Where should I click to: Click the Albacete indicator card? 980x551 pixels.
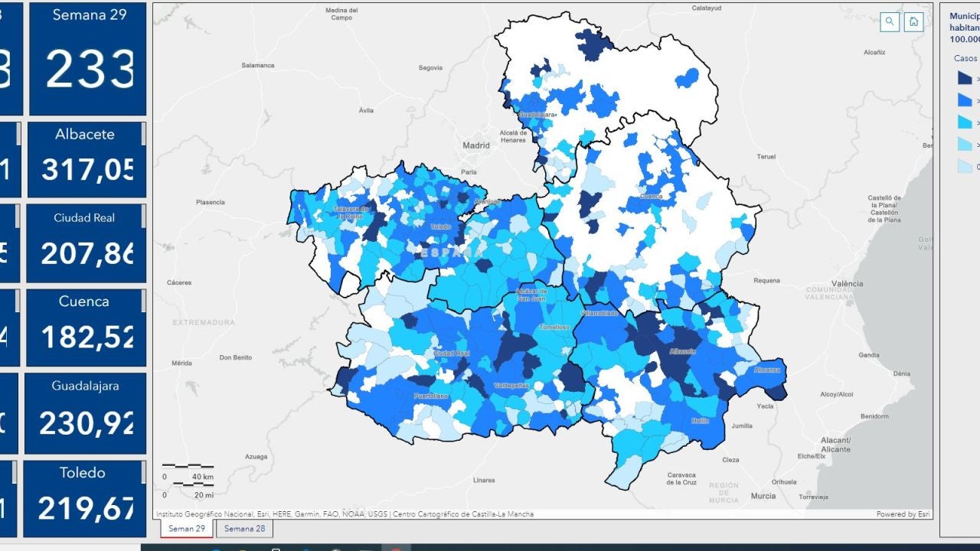86,158
